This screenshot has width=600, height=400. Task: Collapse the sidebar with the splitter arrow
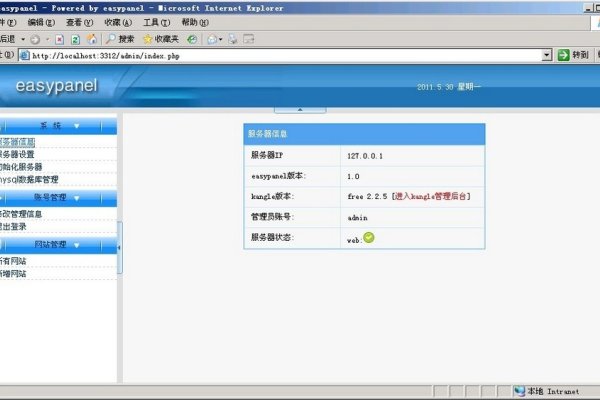119,248
